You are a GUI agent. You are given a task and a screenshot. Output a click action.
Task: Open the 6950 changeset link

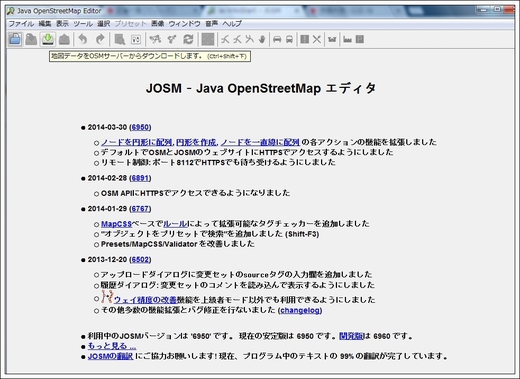pos(140,127)
